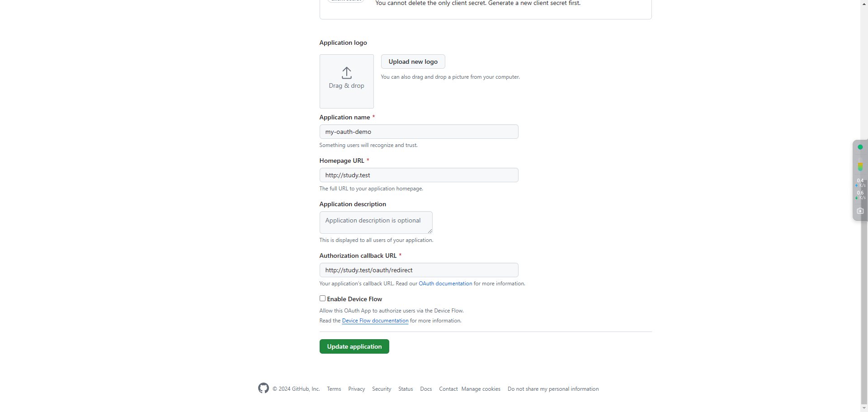Viewport: 868px width, 412px height.
Task: Click the drag and drop upload logo area
Action: 346,81
